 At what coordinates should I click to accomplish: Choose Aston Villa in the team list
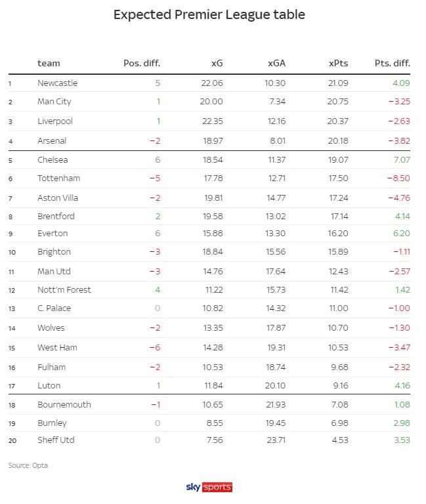coord(59,198)
